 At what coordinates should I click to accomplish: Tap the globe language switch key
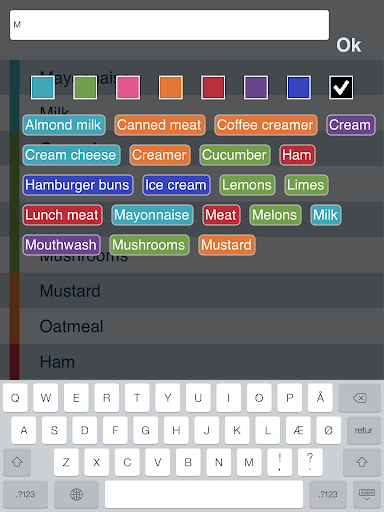[x=76, y=494]
